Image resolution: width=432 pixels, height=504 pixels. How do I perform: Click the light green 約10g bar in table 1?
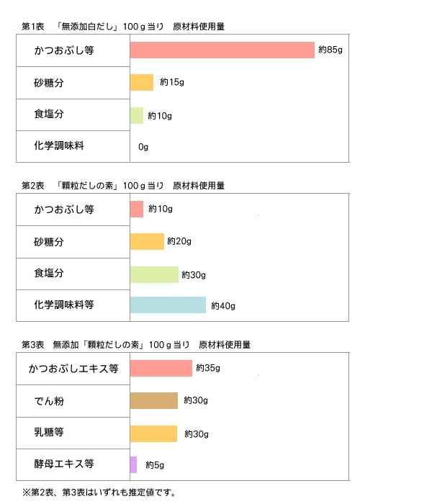tap(137, 115)
